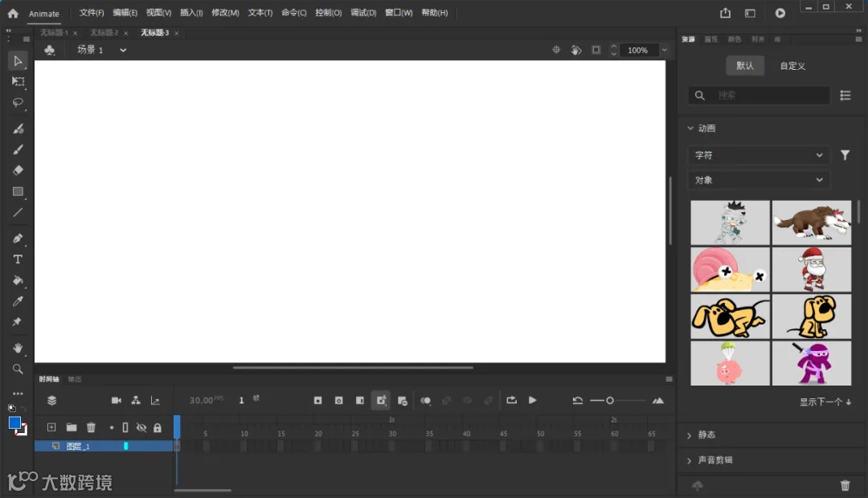The width and height of the screenshot is (868, 498).
Task: Select the Zoom magnifier tool
Action: pos(18,369)
